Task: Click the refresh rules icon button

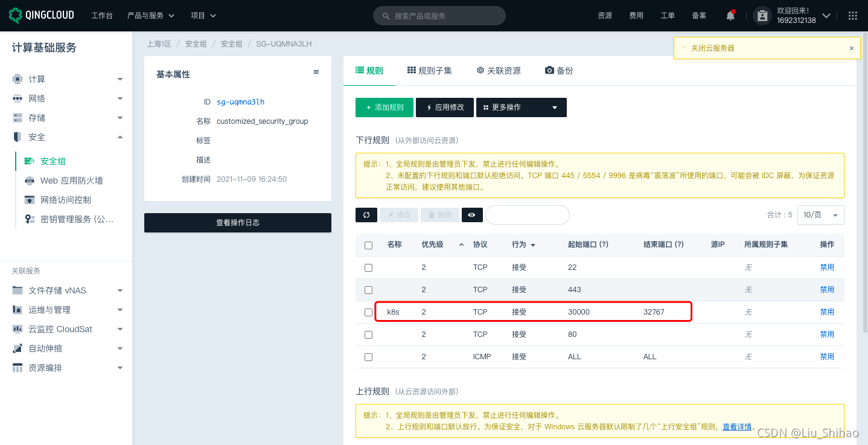Action: click(x=366, y=215)
